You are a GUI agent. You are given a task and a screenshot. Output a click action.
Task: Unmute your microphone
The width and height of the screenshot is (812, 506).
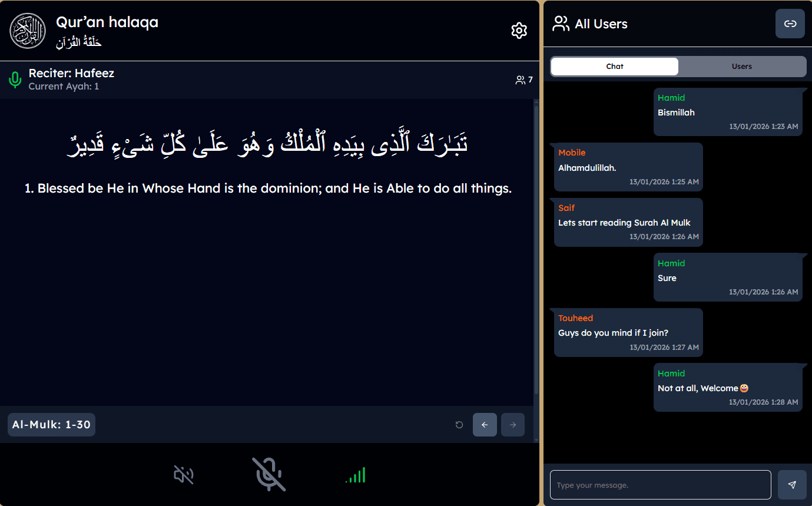point(269,475)
